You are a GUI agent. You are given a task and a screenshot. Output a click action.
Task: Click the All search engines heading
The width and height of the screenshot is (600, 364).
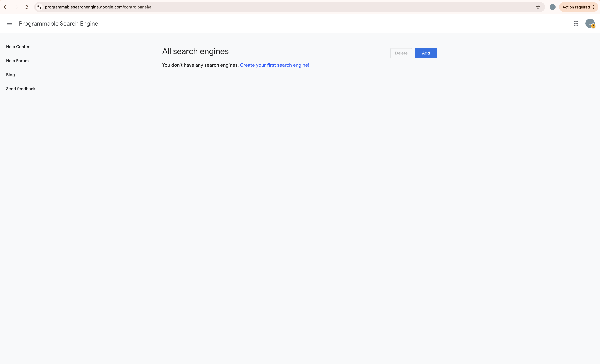pos(195,51)
